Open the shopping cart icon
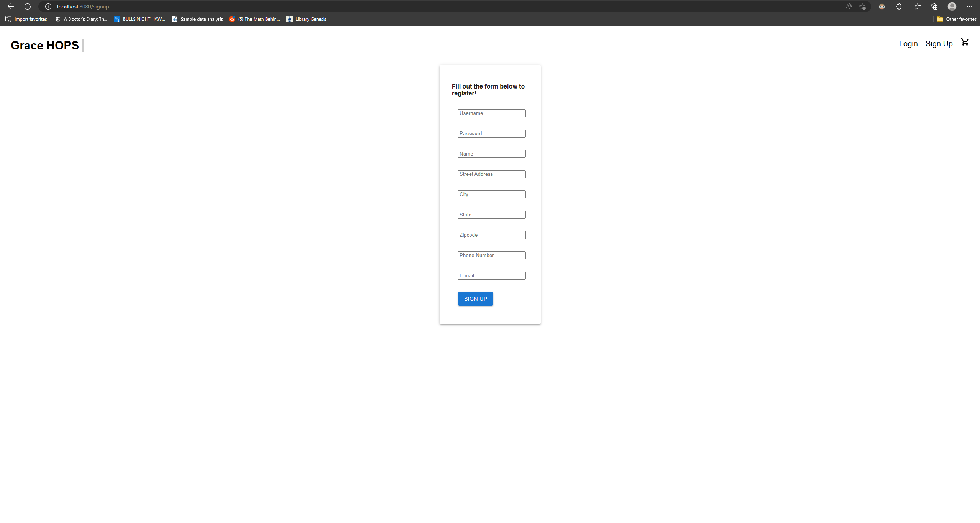 coord(964,41)
